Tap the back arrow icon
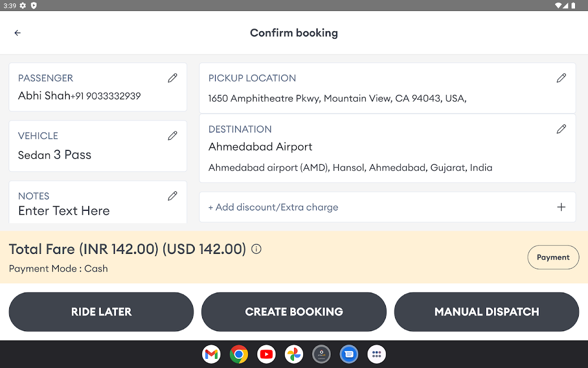This screenshot has width=588, height=368. [x=17, y=33]
